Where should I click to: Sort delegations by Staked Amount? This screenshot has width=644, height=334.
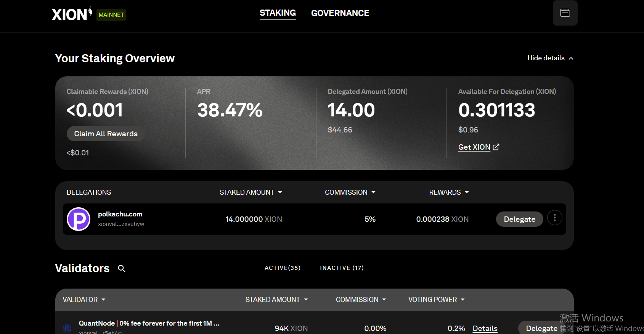point(251,192)
